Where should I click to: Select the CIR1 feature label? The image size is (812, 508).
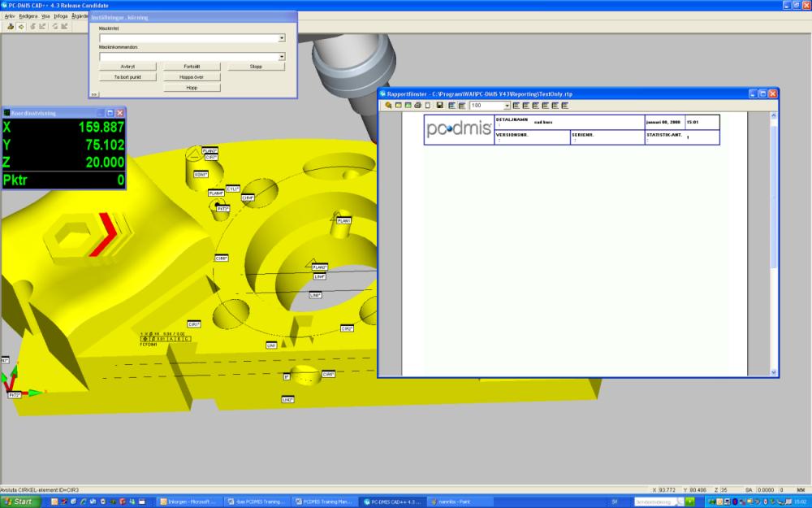pos(194,324)
